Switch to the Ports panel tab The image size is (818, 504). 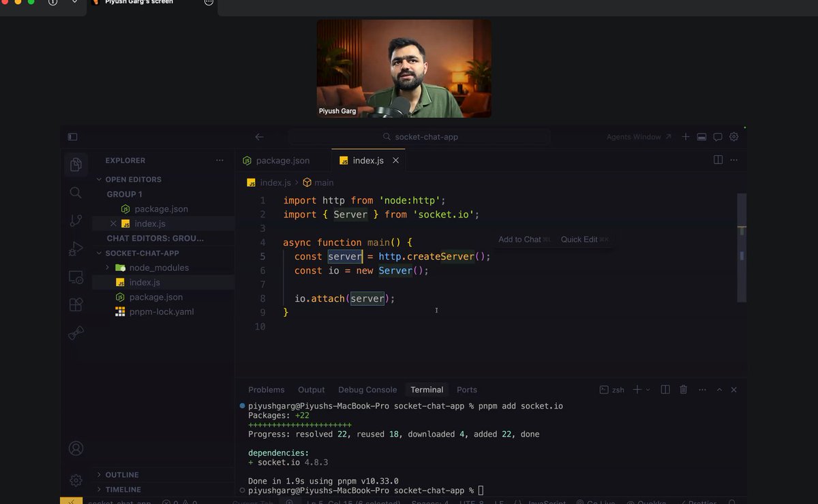(467, 390)
